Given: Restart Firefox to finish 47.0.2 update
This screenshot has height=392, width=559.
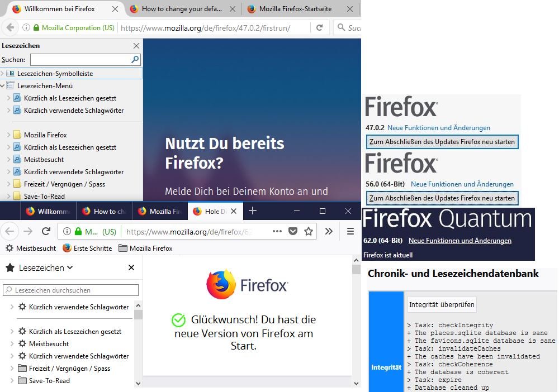Looking at the screenshot, I should coord(442,142).
